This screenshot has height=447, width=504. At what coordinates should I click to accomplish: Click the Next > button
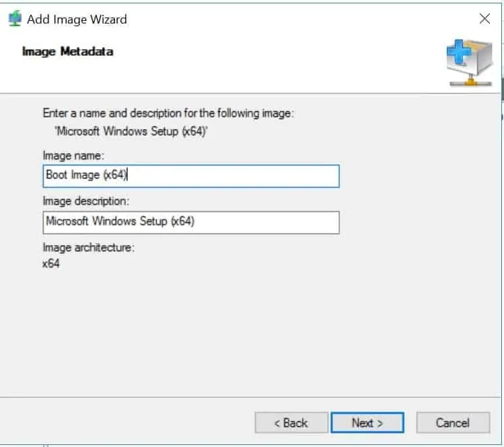coord(367,423)
